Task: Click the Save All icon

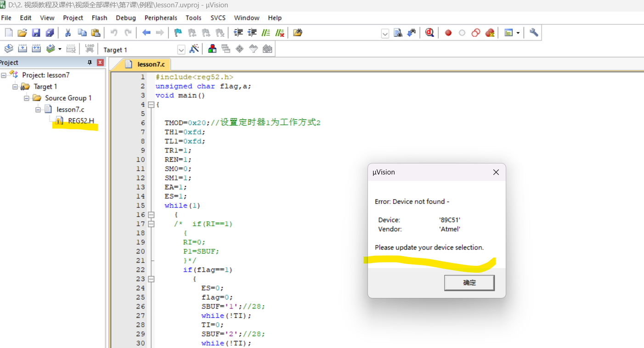Action: 50,33
